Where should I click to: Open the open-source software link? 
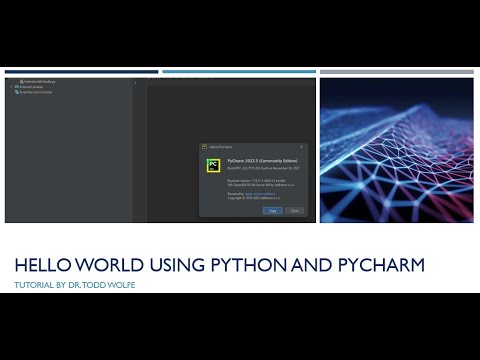(260, 194)
